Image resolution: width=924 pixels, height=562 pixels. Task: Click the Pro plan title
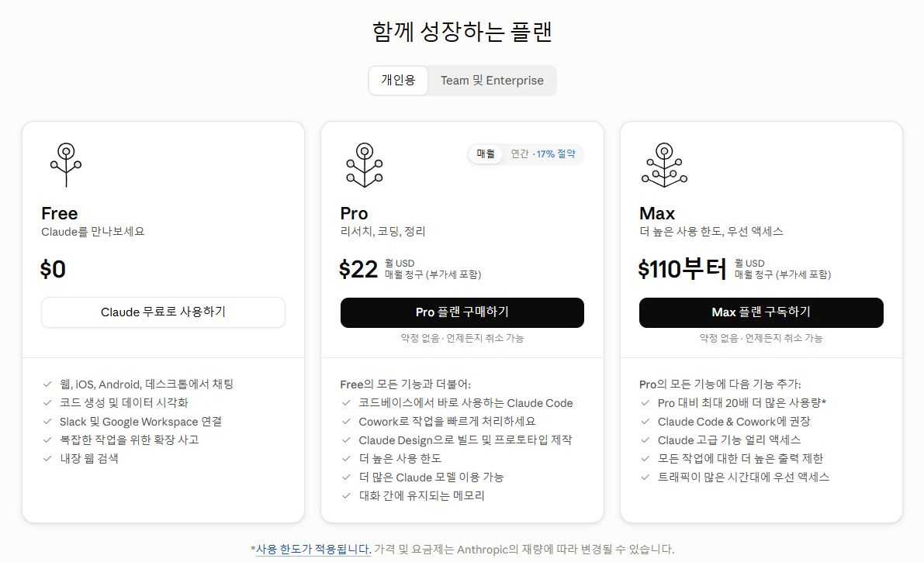tap(354, 213)
